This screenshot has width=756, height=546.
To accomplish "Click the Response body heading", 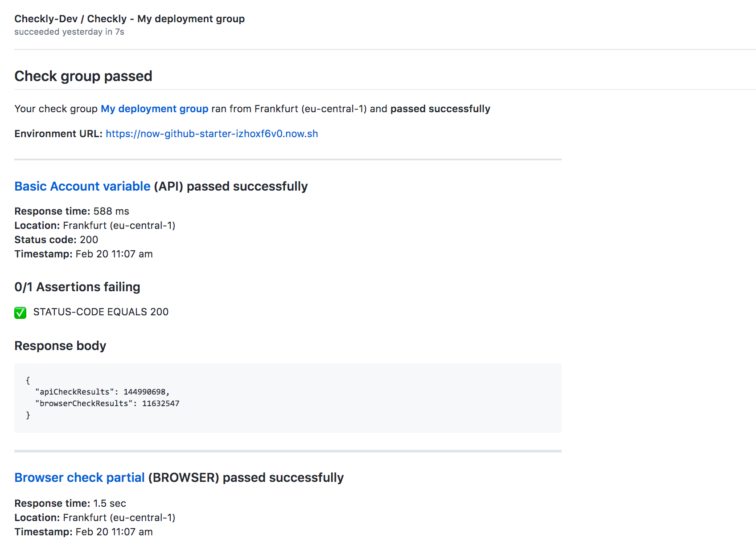I will pyautogui.click(x=60, y=346).
